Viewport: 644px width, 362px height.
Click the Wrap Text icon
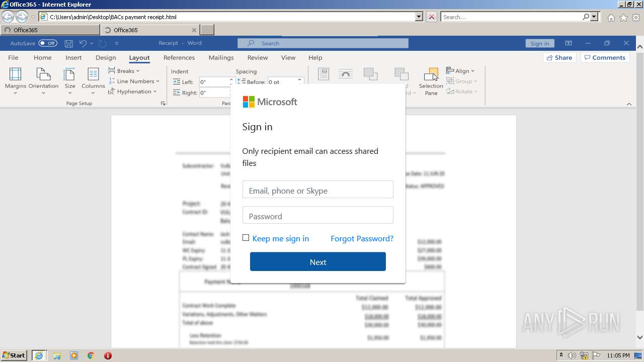(346, 74)
